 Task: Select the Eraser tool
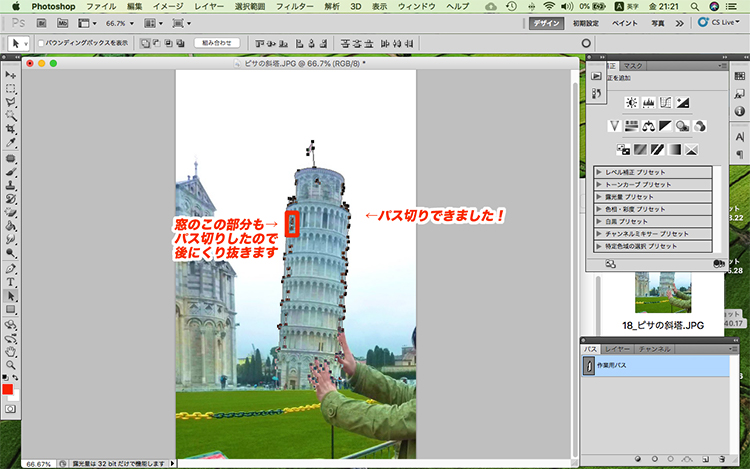click(x=11, y=212)
